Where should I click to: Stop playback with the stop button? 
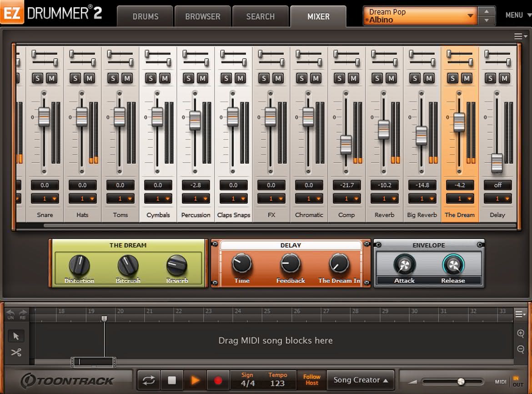click(x=172, y=380)
